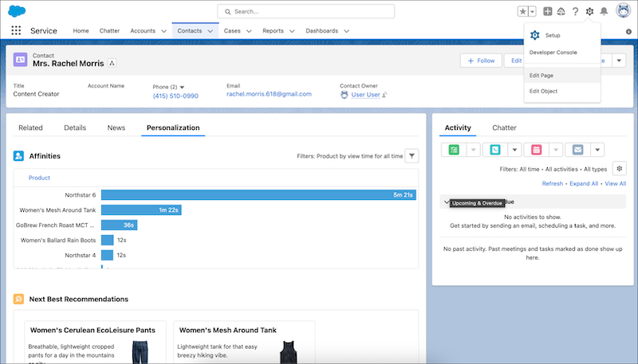Open the Reports nav tab
The image size is (638, 364).
pos(273,30)
